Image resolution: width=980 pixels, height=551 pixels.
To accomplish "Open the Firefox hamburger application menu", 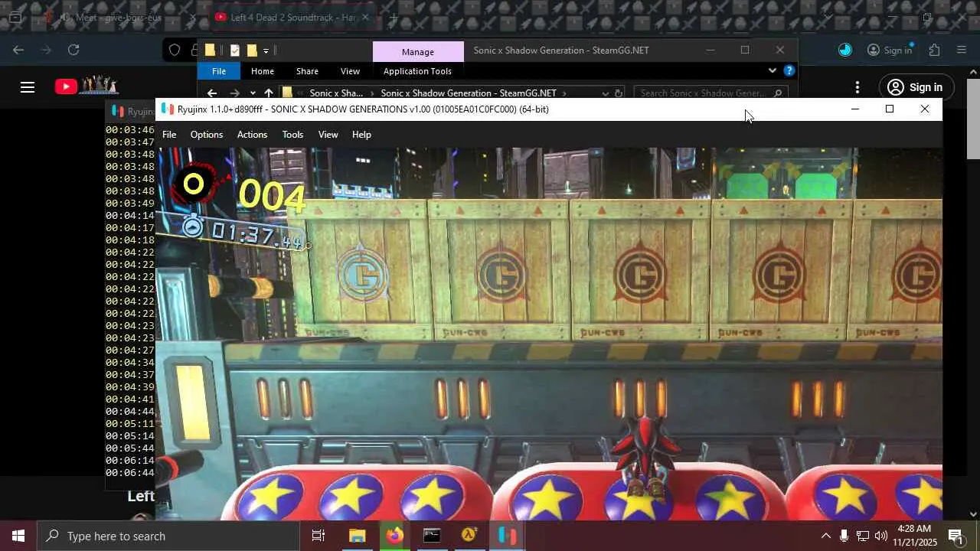I will [x=962, y=50].
